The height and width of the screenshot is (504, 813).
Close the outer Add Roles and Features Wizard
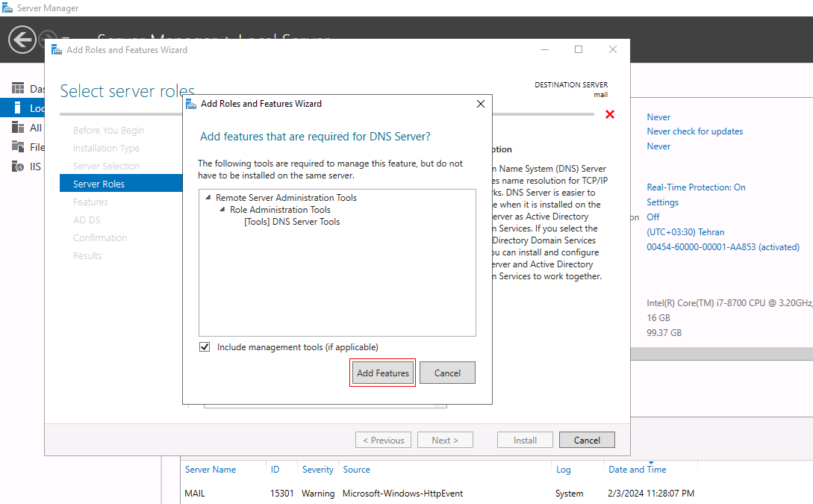(x=613, y=49)
